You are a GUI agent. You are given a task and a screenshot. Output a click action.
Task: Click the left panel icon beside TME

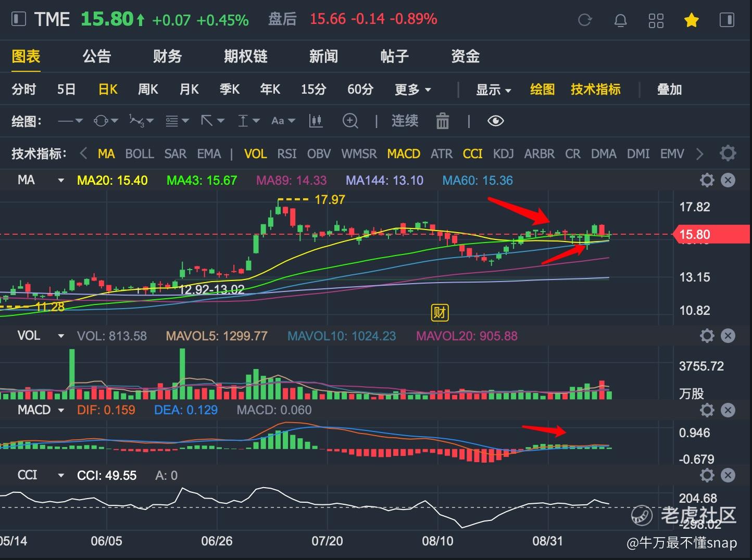[18, 20]
